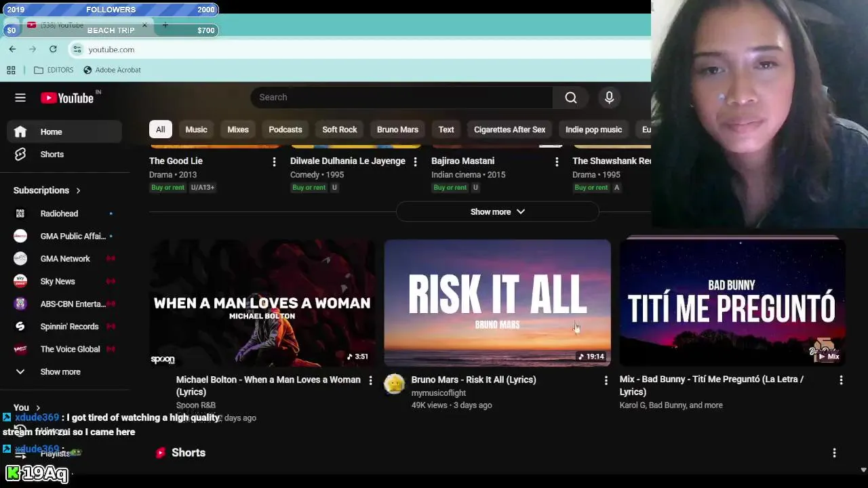The width and height of the screenshot is (868, 488).
Task: Open a new browser tab
Action: pyautogui.click(x=165, y=25)
